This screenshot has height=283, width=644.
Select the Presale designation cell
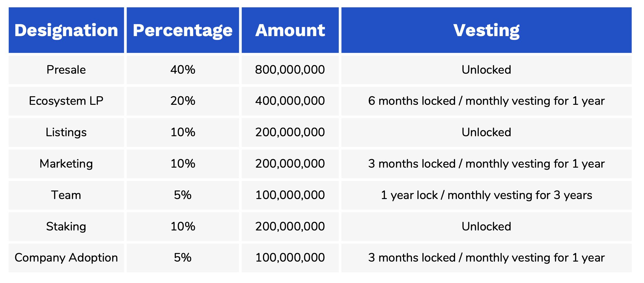coord(66,70)
